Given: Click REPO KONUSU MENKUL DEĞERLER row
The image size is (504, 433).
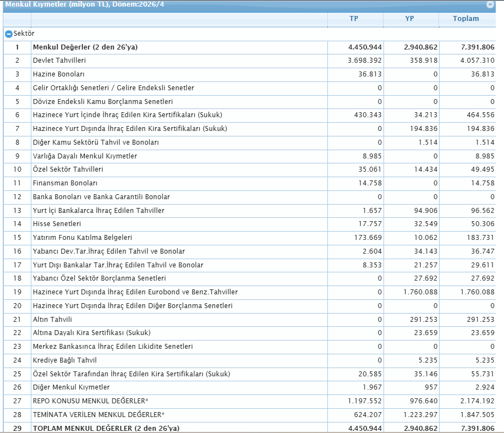Looking at the screenshot, I should pyautogui.click(x=249, y=401).
